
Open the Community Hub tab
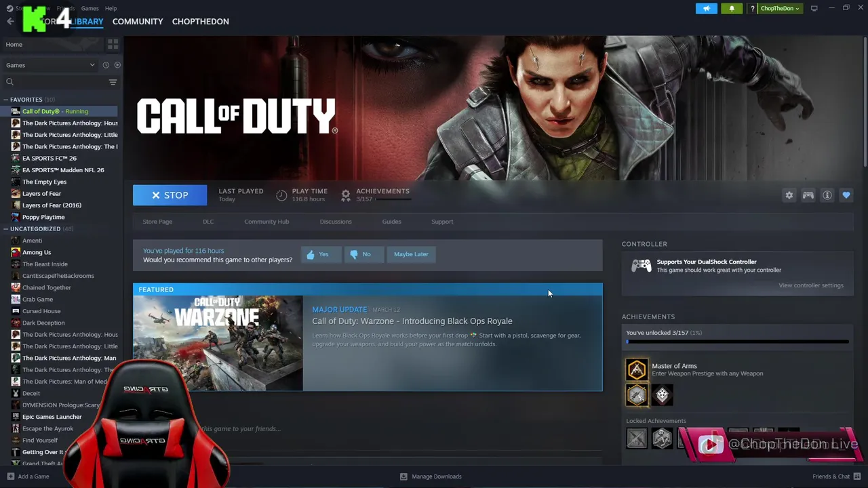[x=267, y=222]
